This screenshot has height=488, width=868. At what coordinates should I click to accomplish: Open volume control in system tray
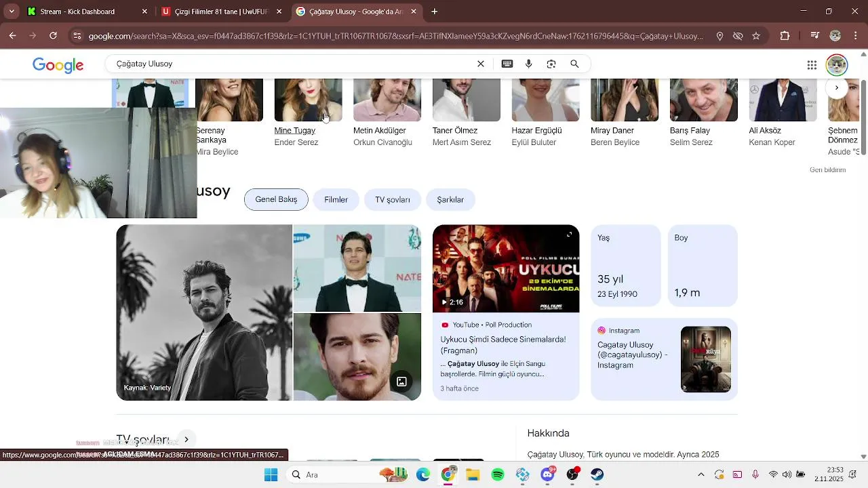pyautogui.click(x=787, y=474)
